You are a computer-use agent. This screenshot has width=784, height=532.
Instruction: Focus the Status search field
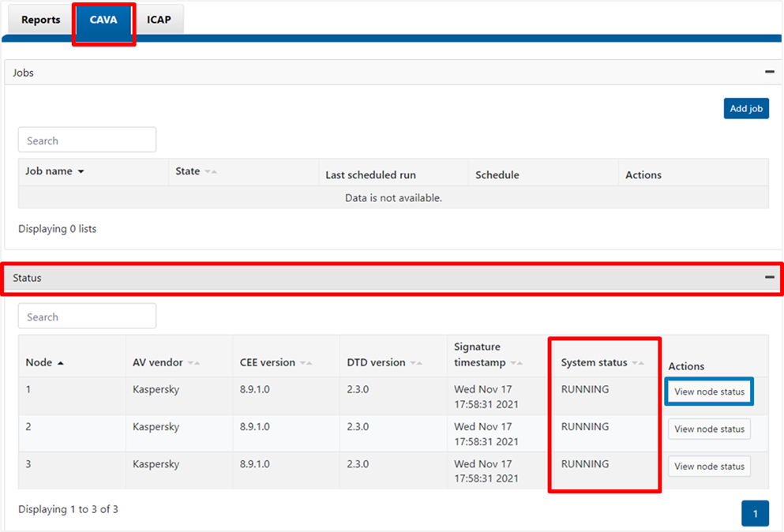point(87,317)
